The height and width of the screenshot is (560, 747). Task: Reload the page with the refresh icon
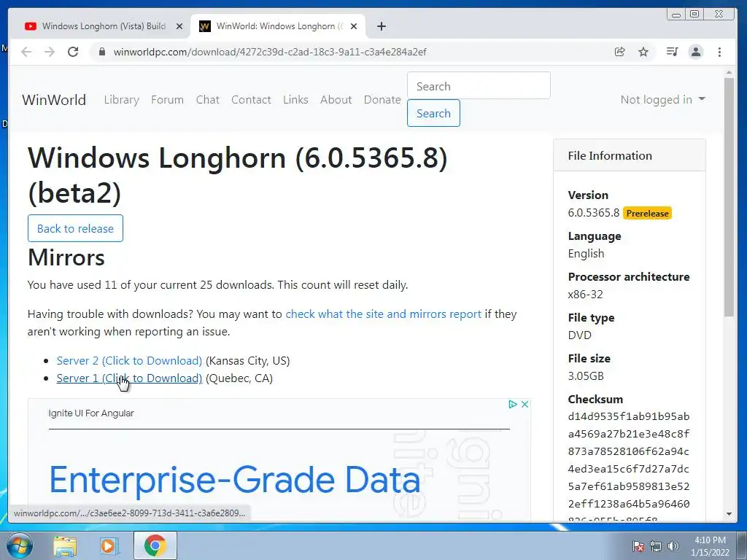73,52
